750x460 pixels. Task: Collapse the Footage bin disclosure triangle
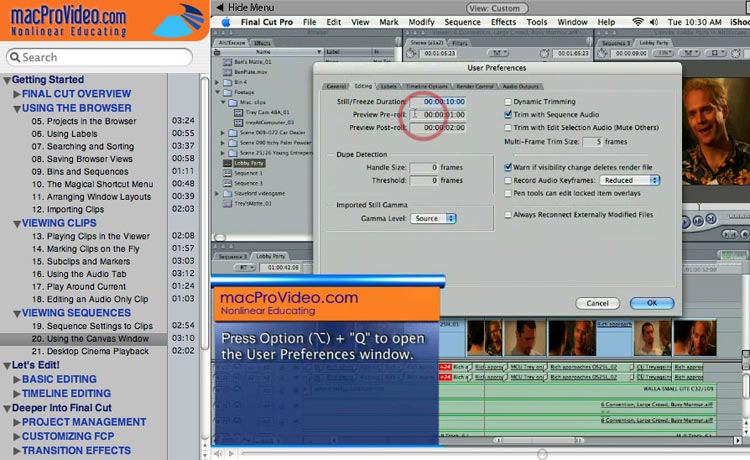pos(217,92)
